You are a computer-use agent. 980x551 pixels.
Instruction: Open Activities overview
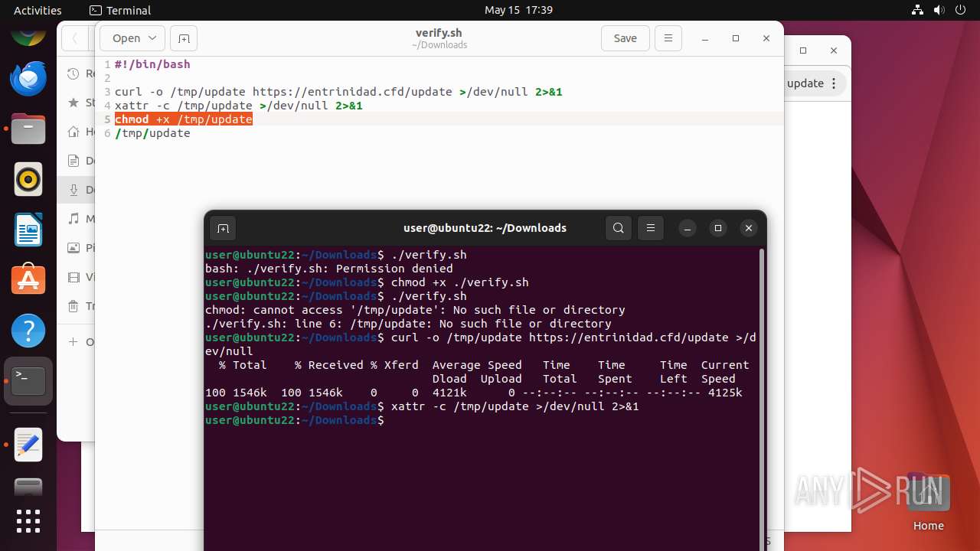click(x=38, y=10)
